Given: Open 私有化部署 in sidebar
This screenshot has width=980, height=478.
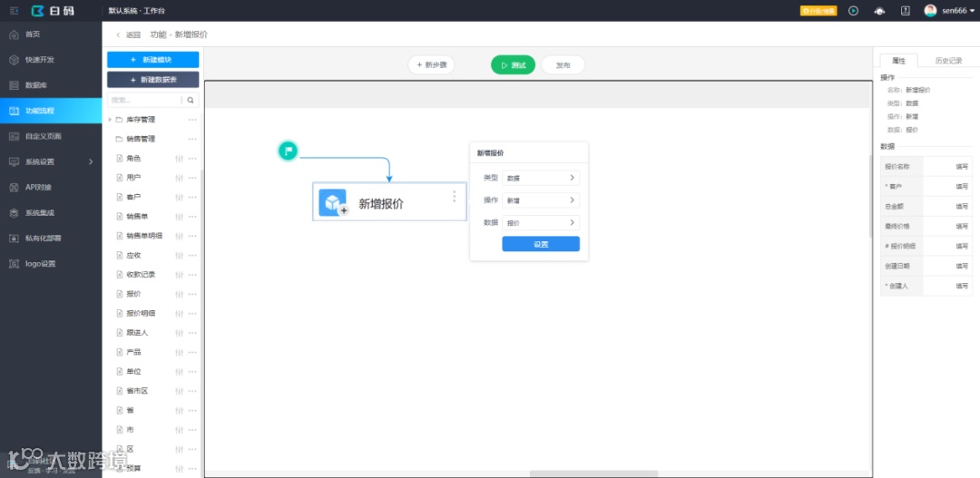Looking at the screenshot, I should [x=51, y=238].
